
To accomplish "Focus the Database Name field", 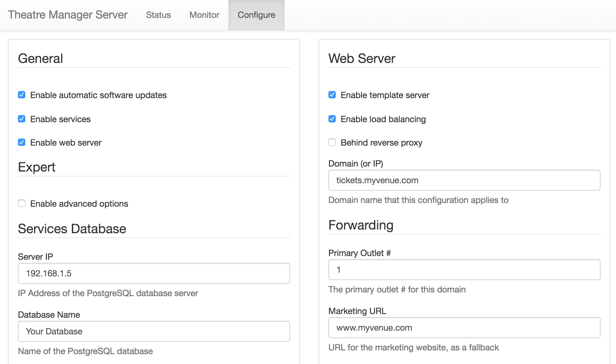I will point(154,331).
